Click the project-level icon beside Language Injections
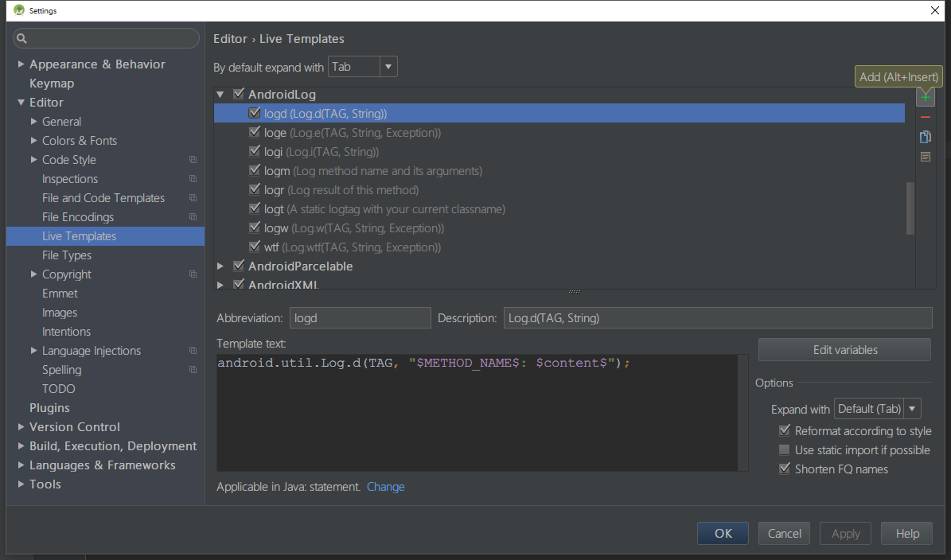 (x=193, y=350)
